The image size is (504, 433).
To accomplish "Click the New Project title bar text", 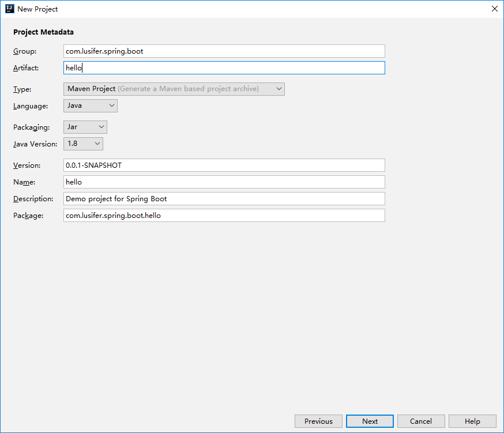I will click(37, 9).
